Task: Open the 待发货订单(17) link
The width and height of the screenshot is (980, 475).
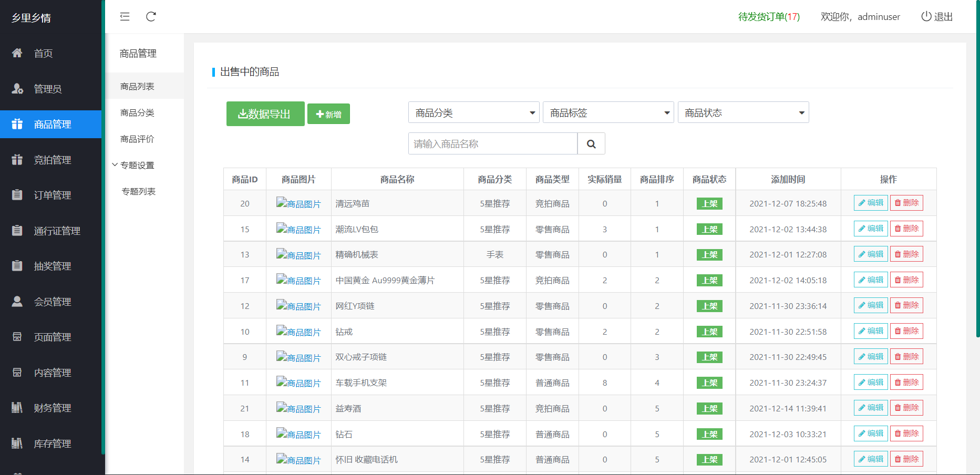Action: (x=769, y=16)
